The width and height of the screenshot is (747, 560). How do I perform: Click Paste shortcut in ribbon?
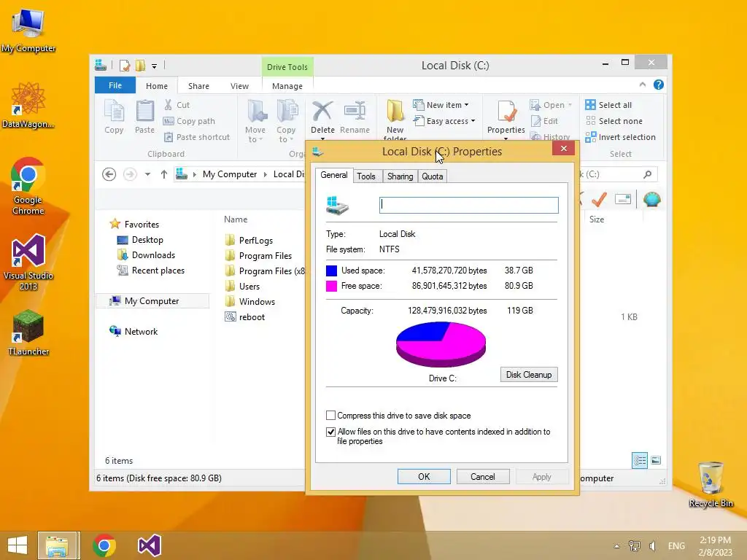pyautogui.click(x=197, y=137)
